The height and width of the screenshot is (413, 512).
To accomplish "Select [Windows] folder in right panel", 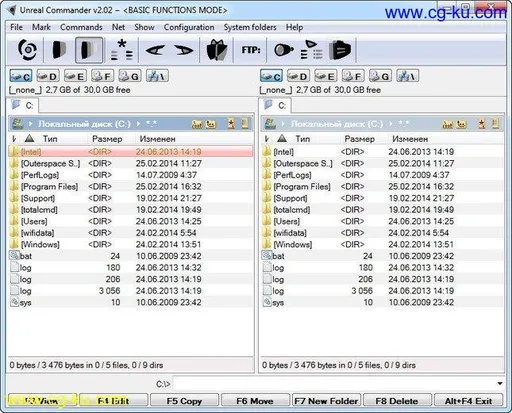I will click(x=382, y=244).
